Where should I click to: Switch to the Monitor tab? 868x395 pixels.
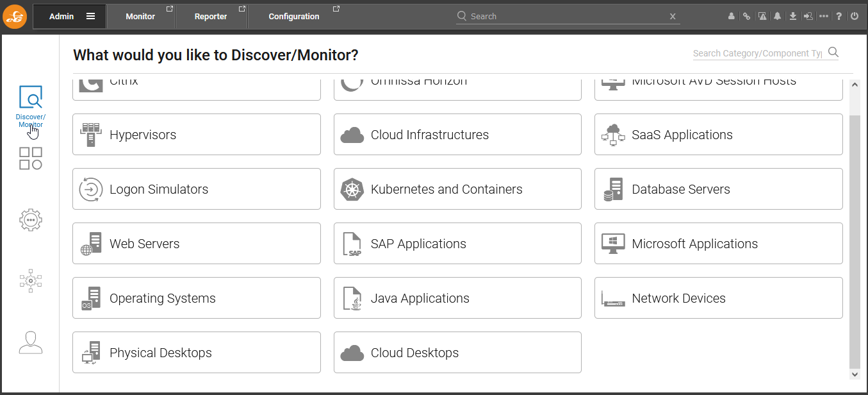point(141,17)
